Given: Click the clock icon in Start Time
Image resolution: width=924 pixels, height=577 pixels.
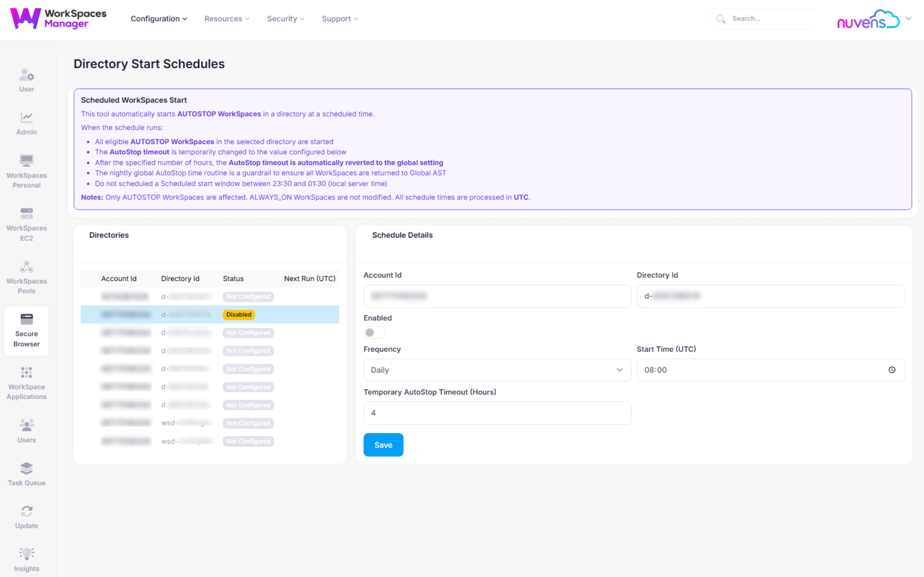Looking at the screenshot, I should coord(892,370).
